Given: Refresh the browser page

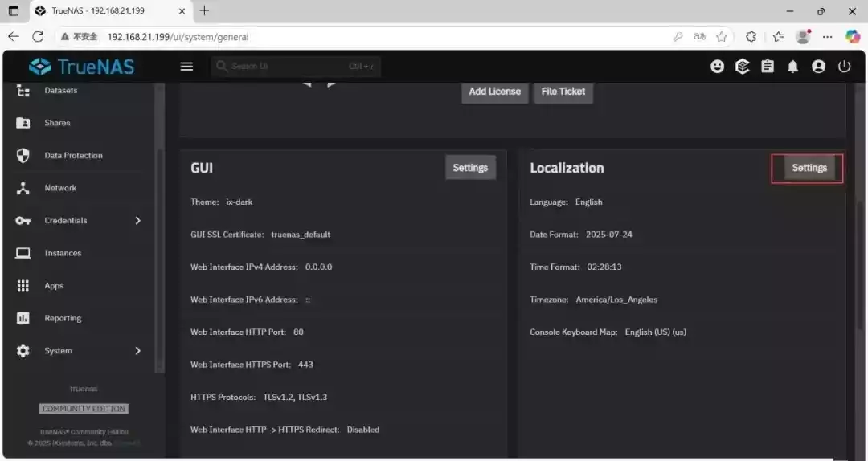Looking at the screenshot, I should (38, 36).
